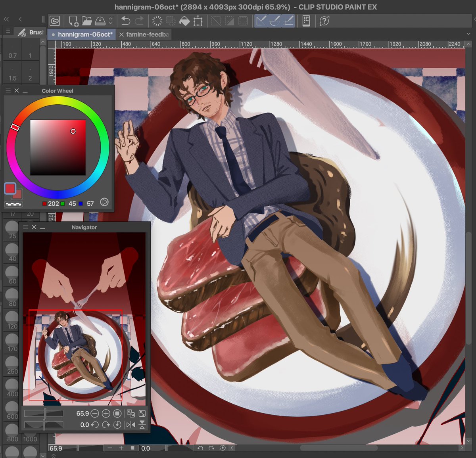The height and width of the screenshot is (458, 476).
Task: Zoom out in Navigator panel
Action: coord(94,414)
